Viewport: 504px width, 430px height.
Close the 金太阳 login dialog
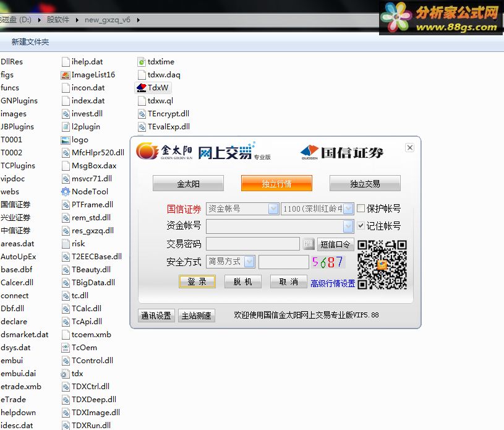pos(410,148)
